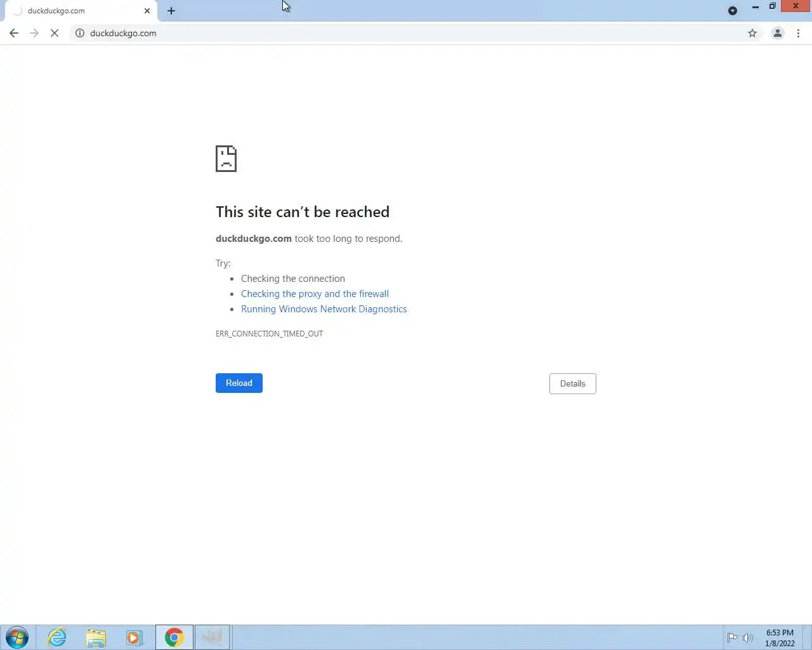Select Chrome icon in the taskbar
Image resolution: width=812 pixels, height=650 pixels.
(x=174, y=637)
